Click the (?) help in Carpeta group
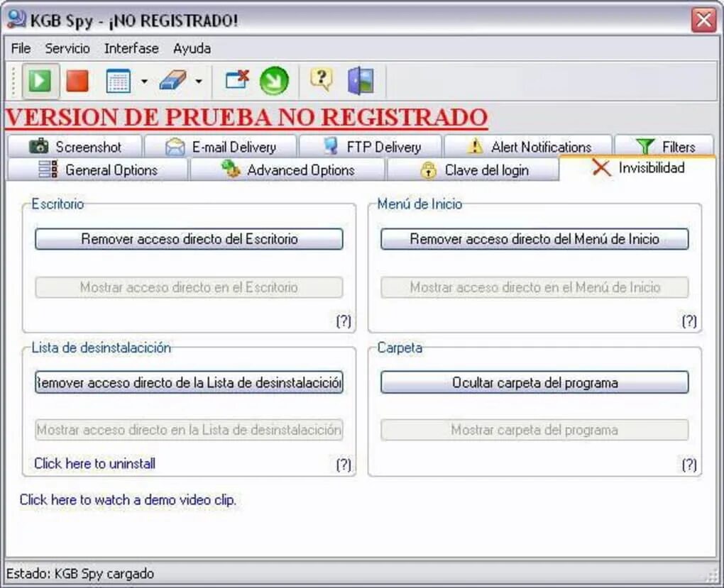The width and height of the screenshot is (724, 588). [689, 465]
